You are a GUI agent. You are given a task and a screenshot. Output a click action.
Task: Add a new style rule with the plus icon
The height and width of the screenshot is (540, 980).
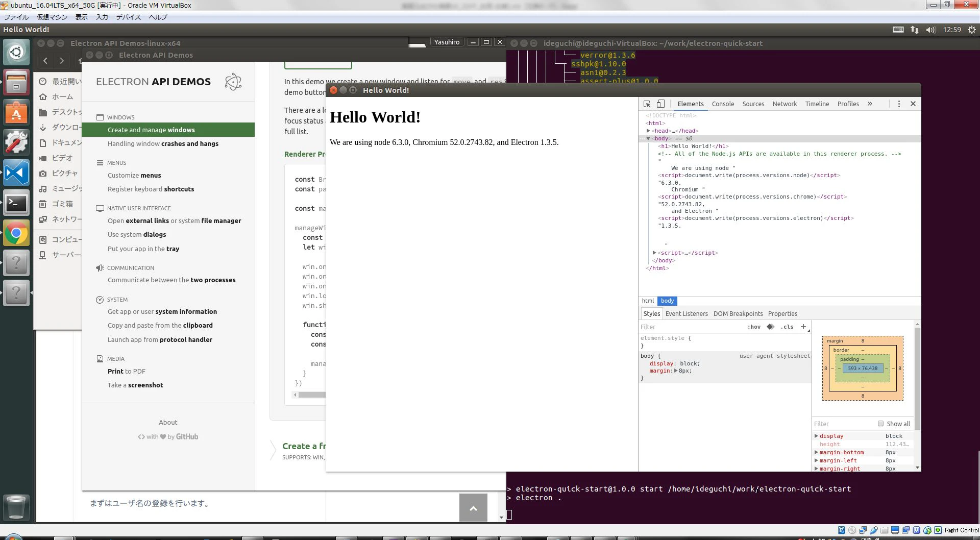point(803,327)
